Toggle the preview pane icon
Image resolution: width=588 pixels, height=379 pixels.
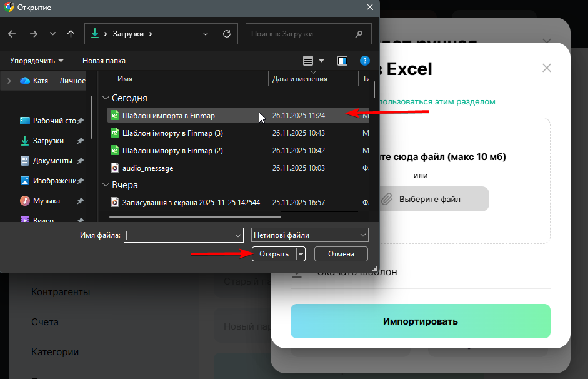click(x=342, y=61)
